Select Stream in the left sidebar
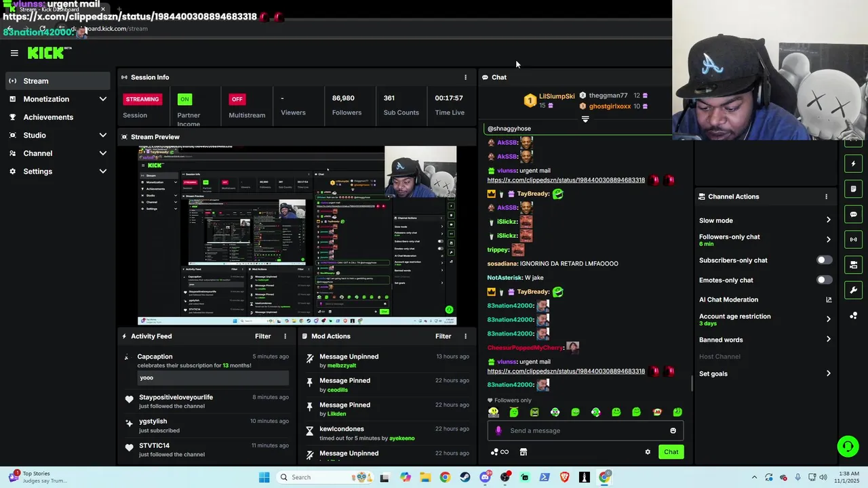The height and width of the screenshot is (488, 868). click(x=58, y=81)
